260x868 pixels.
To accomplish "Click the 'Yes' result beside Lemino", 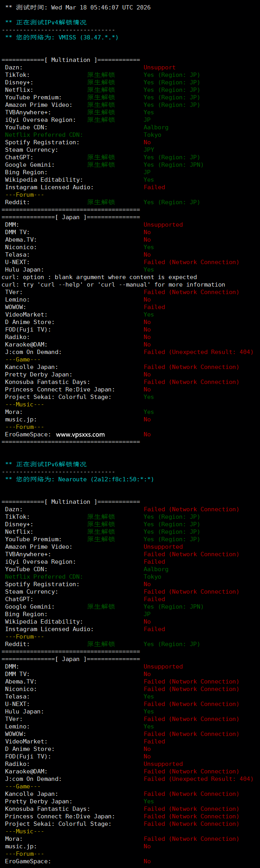I will (149, 726).
